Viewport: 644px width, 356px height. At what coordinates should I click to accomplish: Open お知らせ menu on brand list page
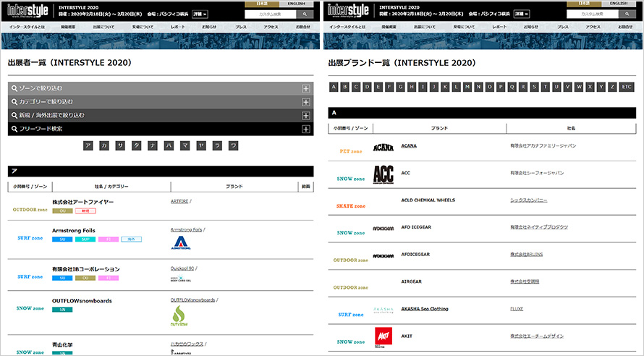tap(530, 27)
